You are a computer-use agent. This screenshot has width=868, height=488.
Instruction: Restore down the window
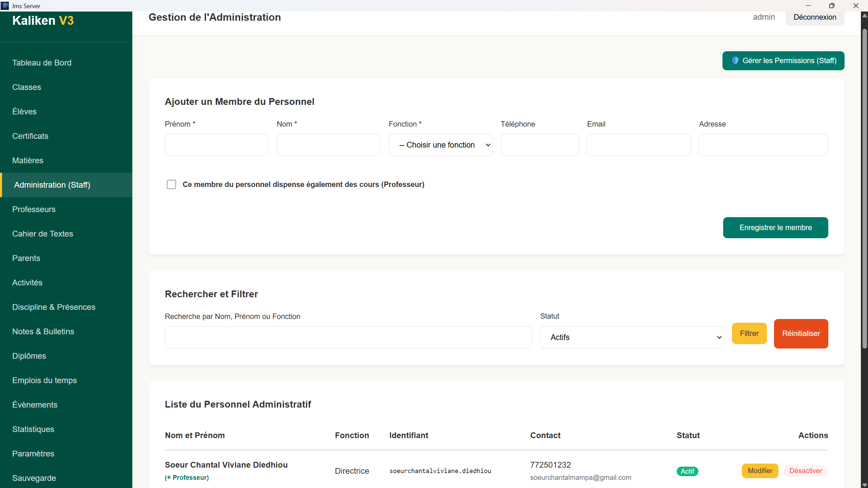tap(831, 5)
